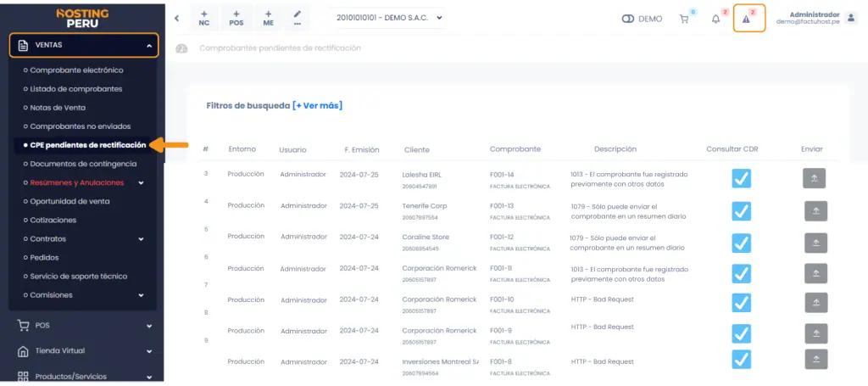Expand Resúmenes y Anulaciones submenu chevron

(x=142, y=182)
